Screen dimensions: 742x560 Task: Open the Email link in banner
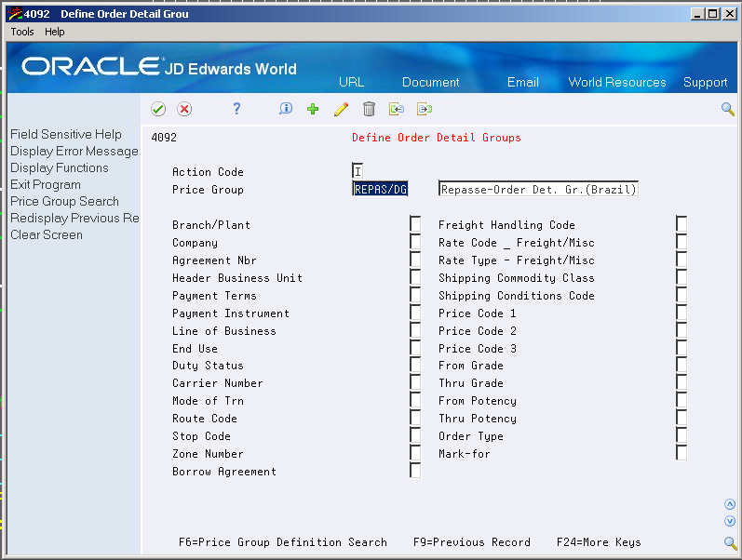(523, 82)
